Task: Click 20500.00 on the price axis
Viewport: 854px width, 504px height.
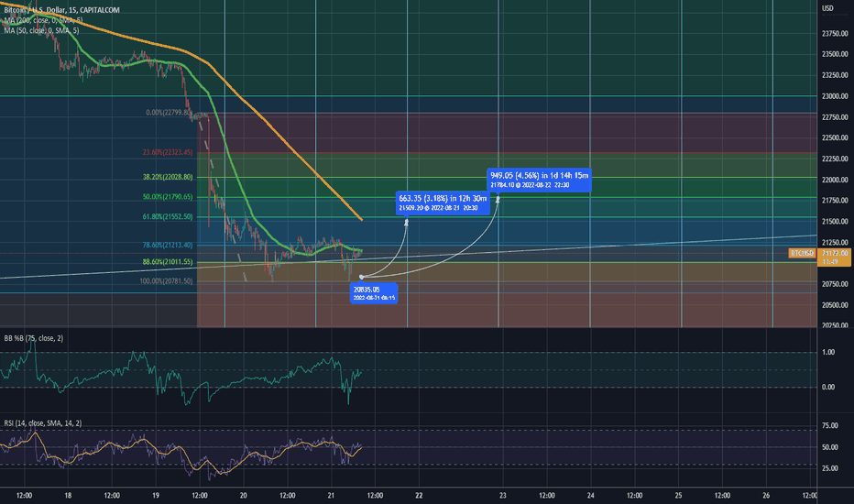Action: pyautogui.click(x=835, y=305)
